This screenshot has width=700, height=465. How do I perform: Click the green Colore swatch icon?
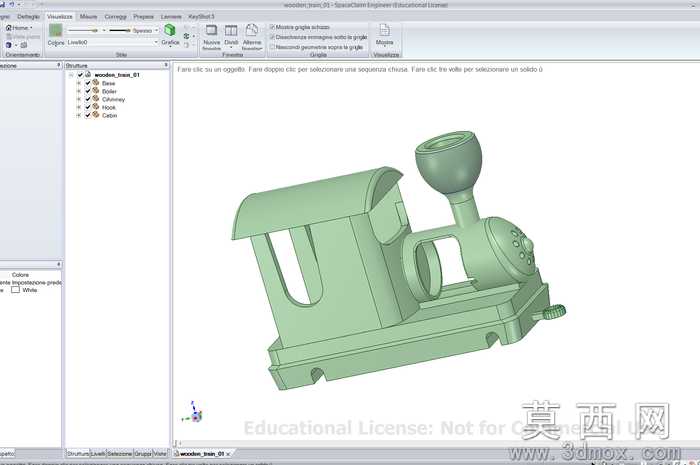55,31
